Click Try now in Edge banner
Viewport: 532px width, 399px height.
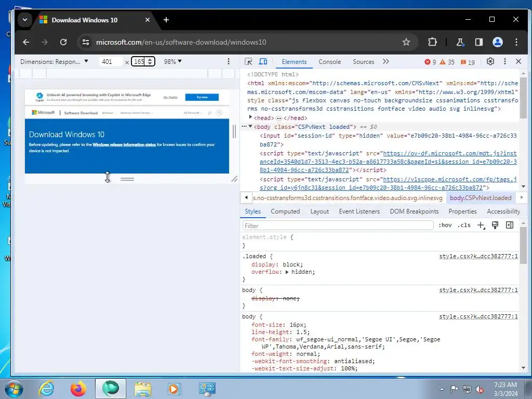click(x=202, y=97)
